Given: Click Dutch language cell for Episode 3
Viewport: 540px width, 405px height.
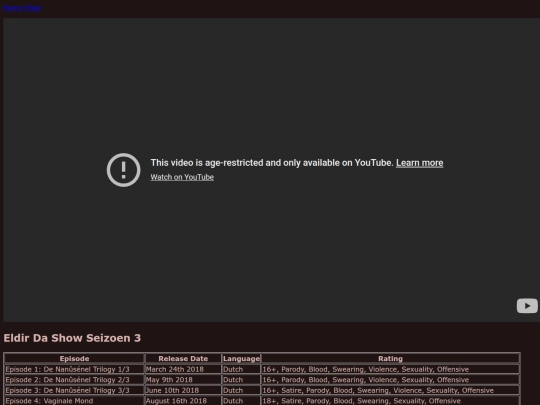Looking at the screenshot, I should pos(241,391).
